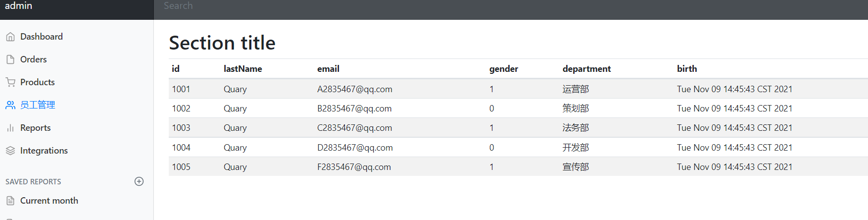Open the Reports link
This screenshot has height=220, width=868.
(x=36, y=128)
